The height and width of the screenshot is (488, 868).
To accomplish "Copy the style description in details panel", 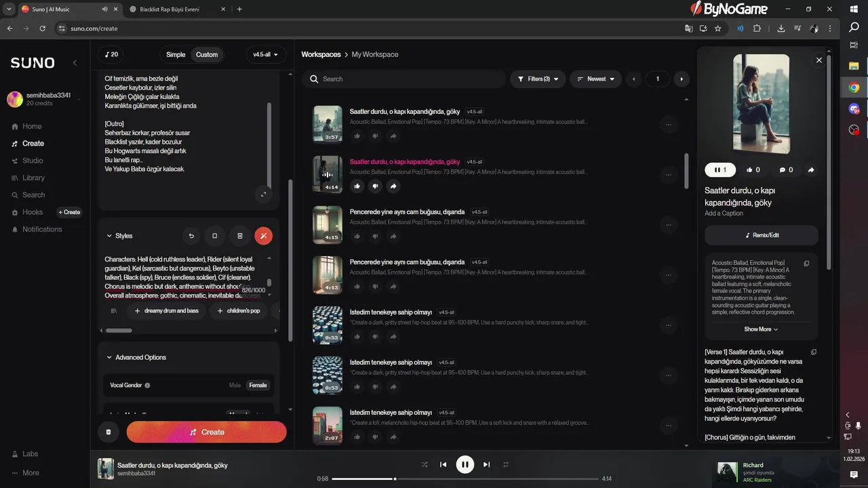I will (806, 263).
